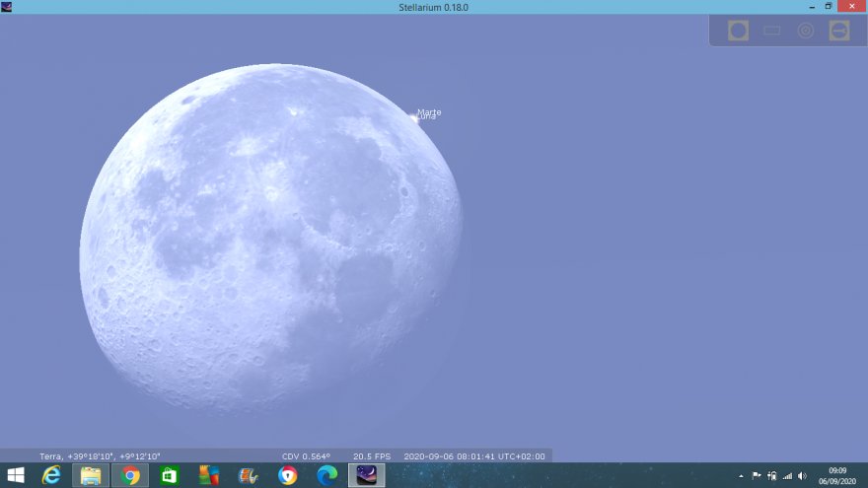This screenshot has width=868, height=488.
Task: Click the Terra location coordinates in status bar
Action: 100,456
